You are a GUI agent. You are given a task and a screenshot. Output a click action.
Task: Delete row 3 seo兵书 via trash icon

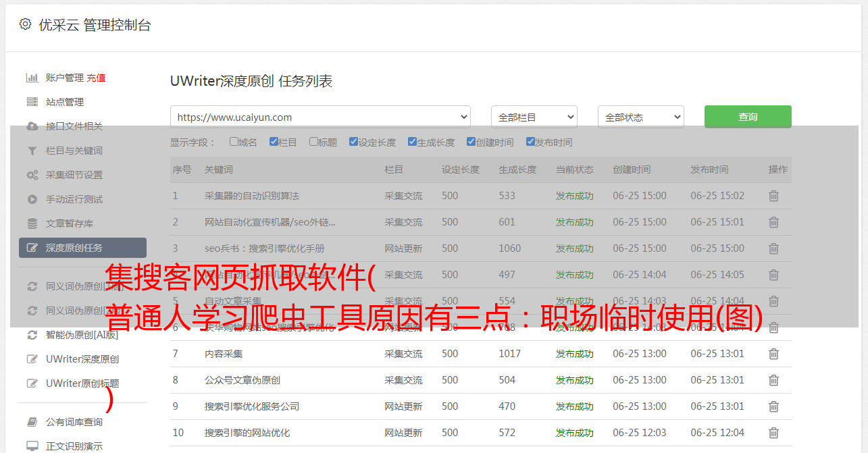(773, 248)
